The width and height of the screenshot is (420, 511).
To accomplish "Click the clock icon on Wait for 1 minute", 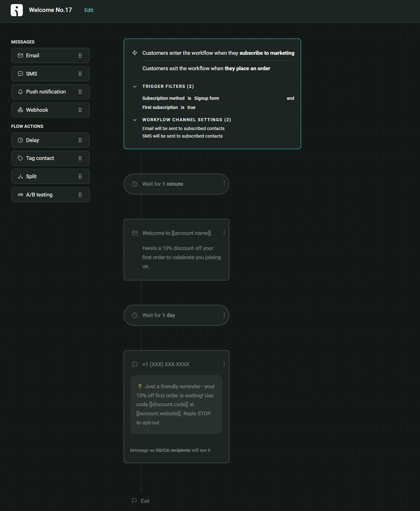I will pyautogui.click(x=135, y=184).
